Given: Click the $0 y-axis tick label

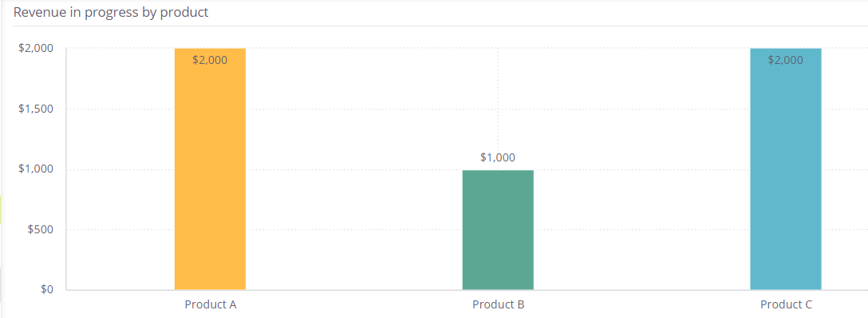Looking at the screenshot, I should point(45,290).
